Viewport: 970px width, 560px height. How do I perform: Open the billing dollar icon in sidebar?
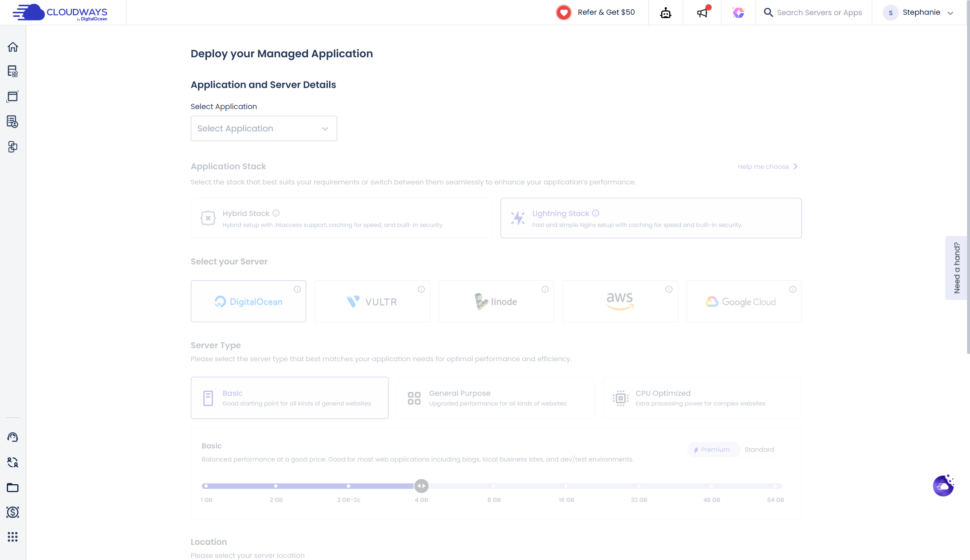click(13, 512)
